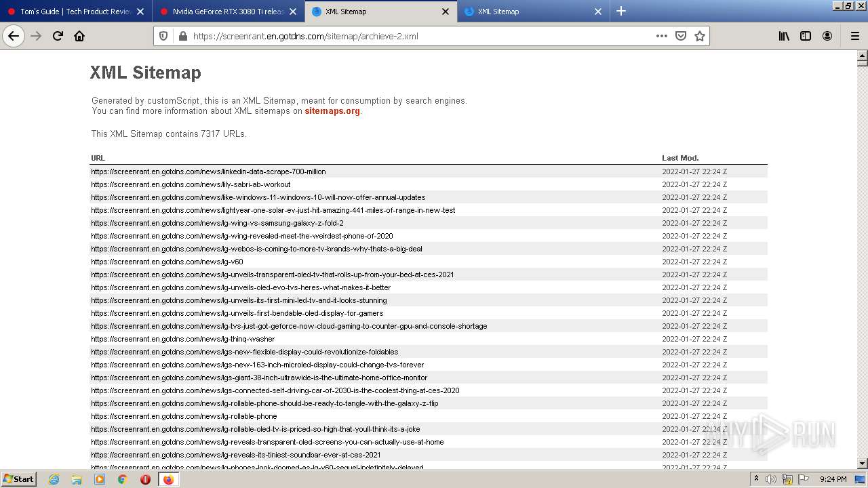Image resolution: width=868 pixels, height=488 pixels.
Task: Open like-windows-11 annual updates link
Action: pyautogui.click(x=258, y=197)
